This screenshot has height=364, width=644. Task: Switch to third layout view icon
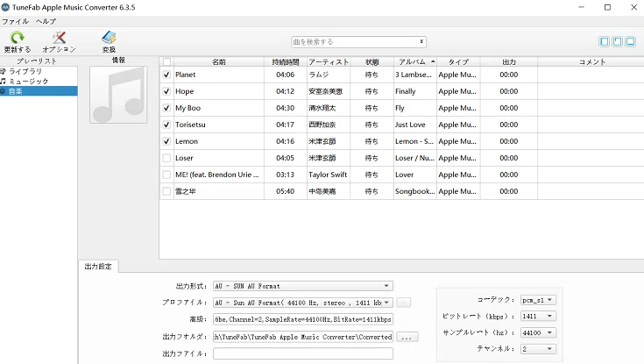(631, 41)
